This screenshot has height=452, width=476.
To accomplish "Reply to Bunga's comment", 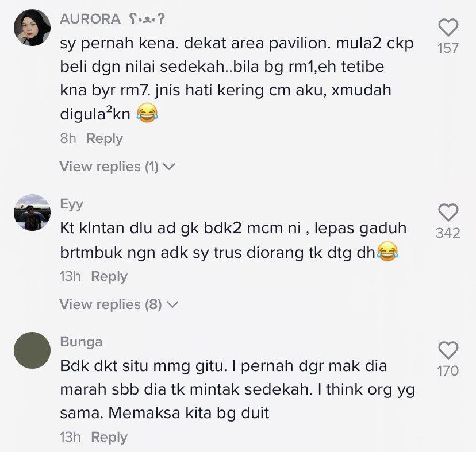I will tap(109, 437).
